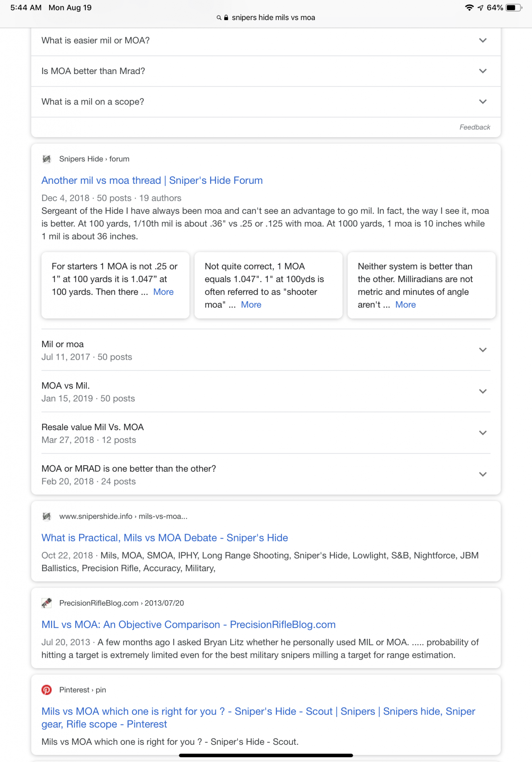This screenshot has height=762, width=532.
Task: Click the 'MOA vs Mil.' thread title
Action: point(66,386)
